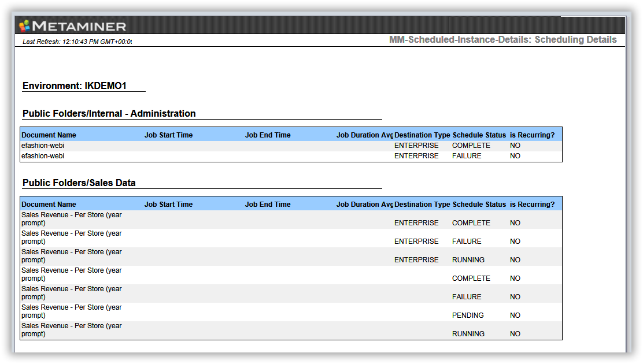Click FAILURE status in the ENTERPRISE Sales Revenue row
The width and height of the screenshot is (643, 364).
(467, 242)
